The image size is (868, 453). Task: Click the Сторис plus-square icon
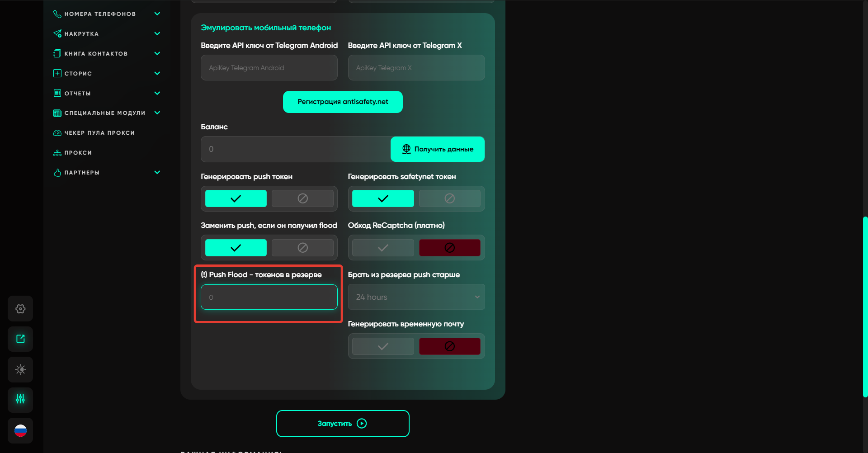[x=57, y=73]
